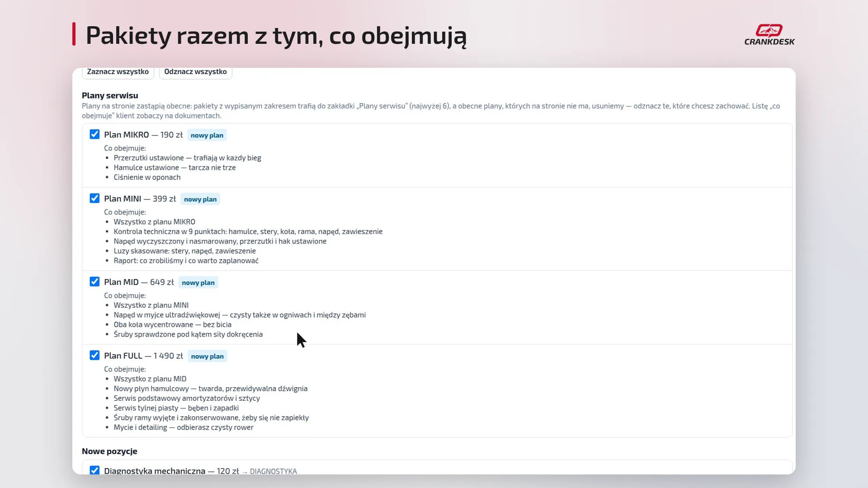868x488 pixels.
Task: Click 'Napęd wyczyszczony i nasmarowany' line
Action: pyautogui.click(x=220, y=241)
